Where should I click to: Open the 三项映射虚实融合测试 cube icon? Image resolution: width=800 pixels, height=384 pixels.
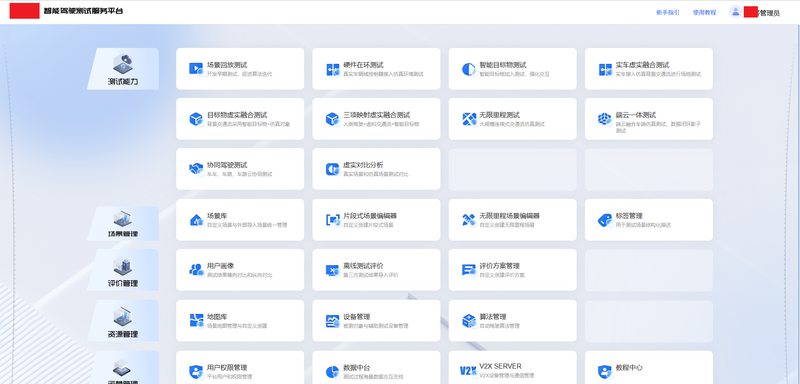coord(332,119)
